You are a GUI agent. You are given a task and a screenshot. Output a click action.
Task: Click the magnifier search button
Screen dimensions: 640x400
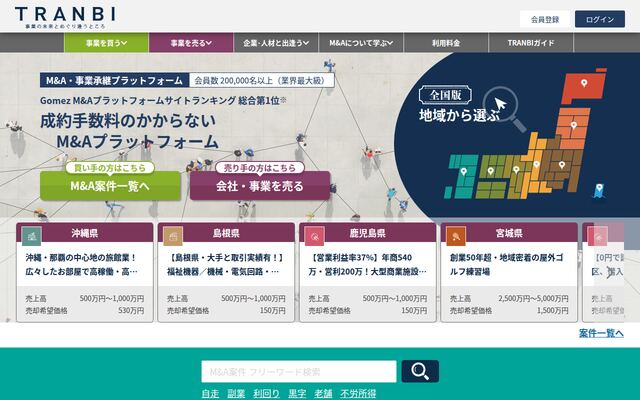point(420,371)
